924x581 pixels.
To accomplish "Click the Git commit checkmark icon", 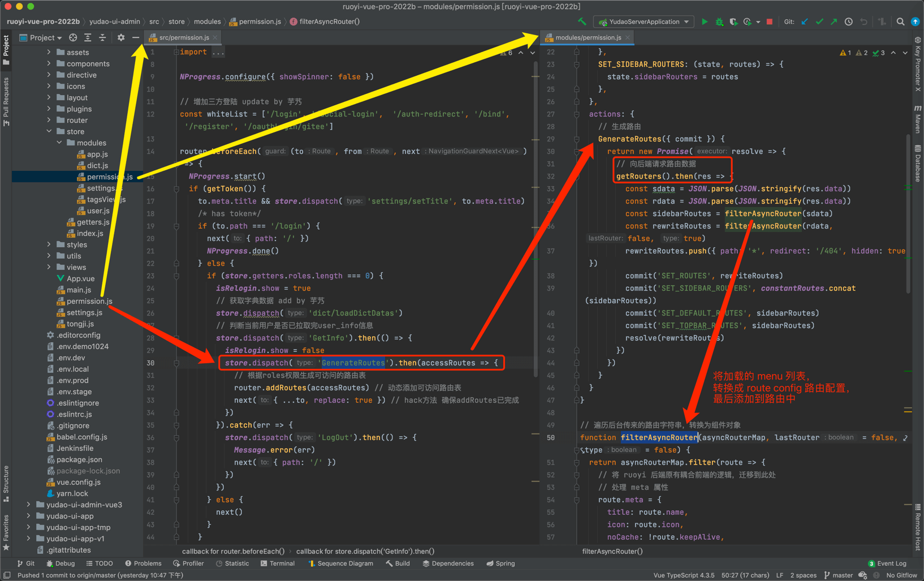I will (x=819, y=22).
